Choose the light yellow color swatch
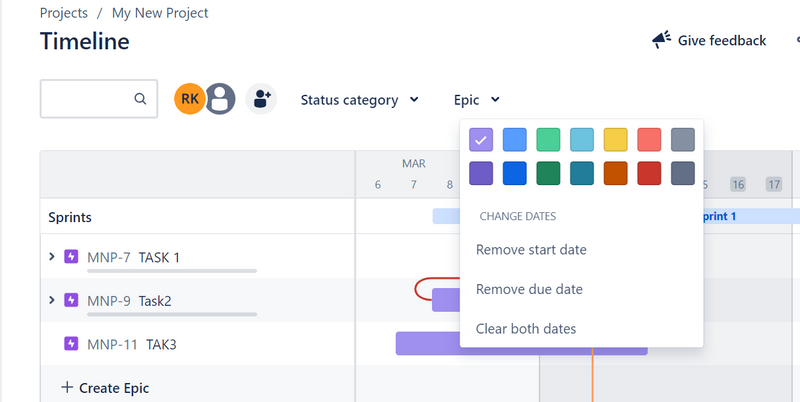The width and height of the screenshot is (800, 402). (615, 140)
